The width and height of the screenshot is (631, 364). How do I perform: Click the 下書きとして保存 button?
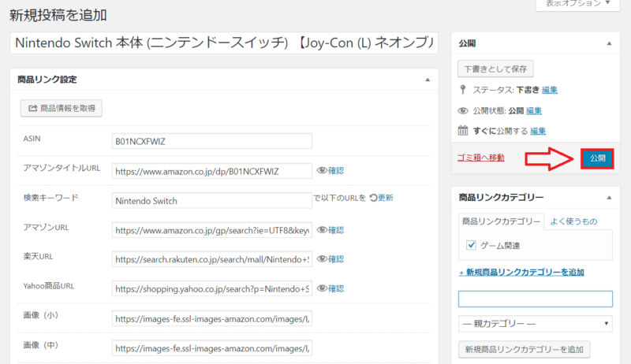tap(495, 69)
